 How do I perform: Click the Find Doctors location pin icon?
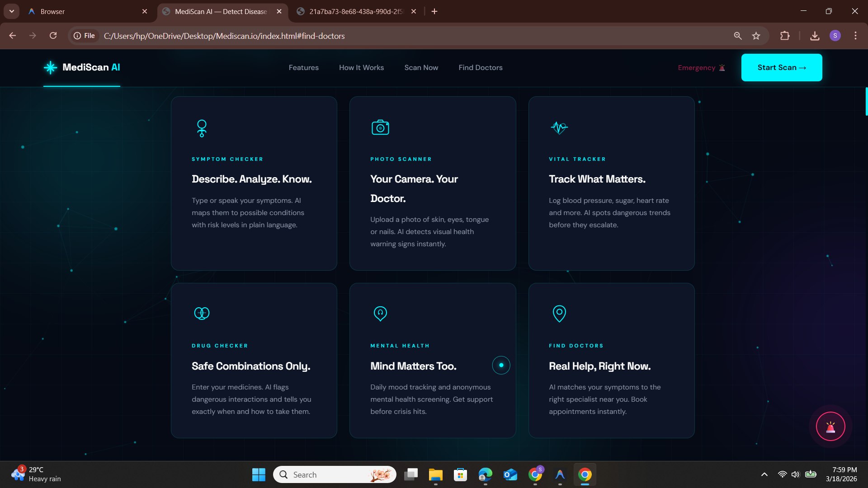(559, 313)
